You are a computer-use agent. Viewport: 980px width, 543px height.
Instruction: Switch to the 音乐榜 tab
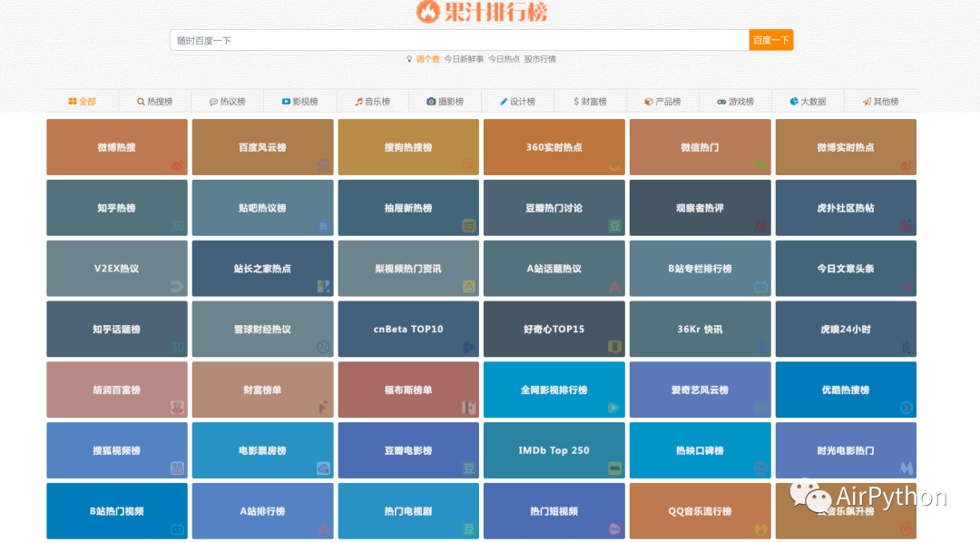pyautogui.click(x=373, y=102)
